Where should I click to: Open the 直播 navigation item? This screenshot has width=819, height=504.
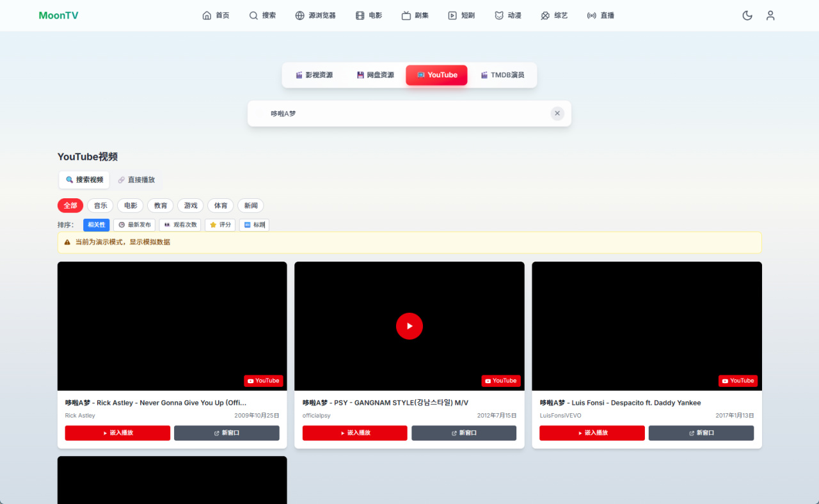click(x=600, y=15)
